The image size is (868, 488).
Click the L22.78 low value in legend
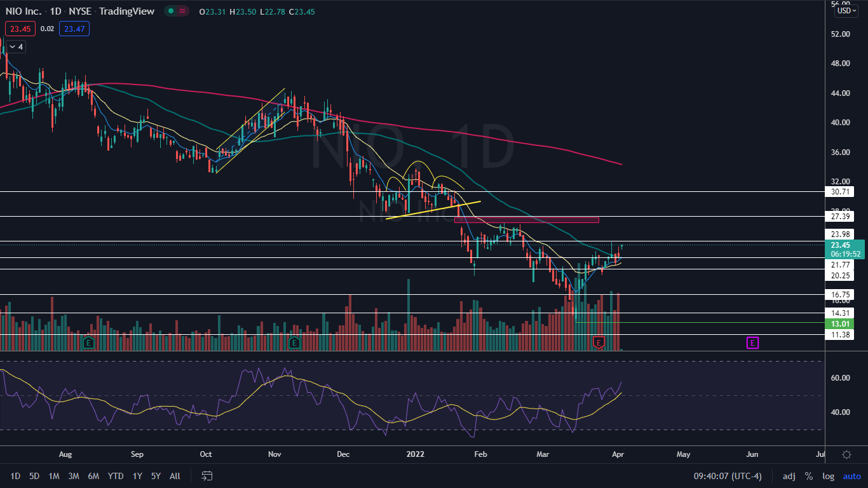pos(272,12)
